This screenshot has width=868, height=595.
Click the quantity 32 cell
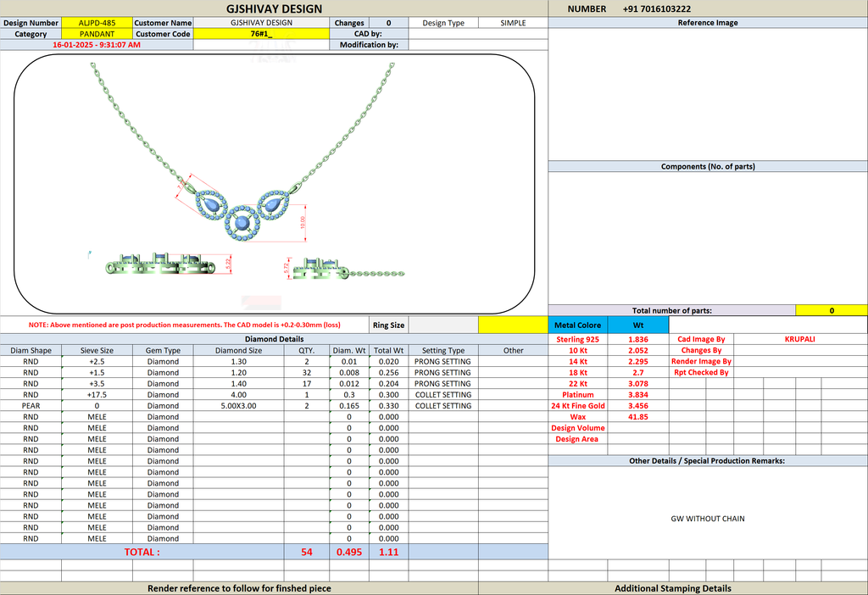[307, 372]
